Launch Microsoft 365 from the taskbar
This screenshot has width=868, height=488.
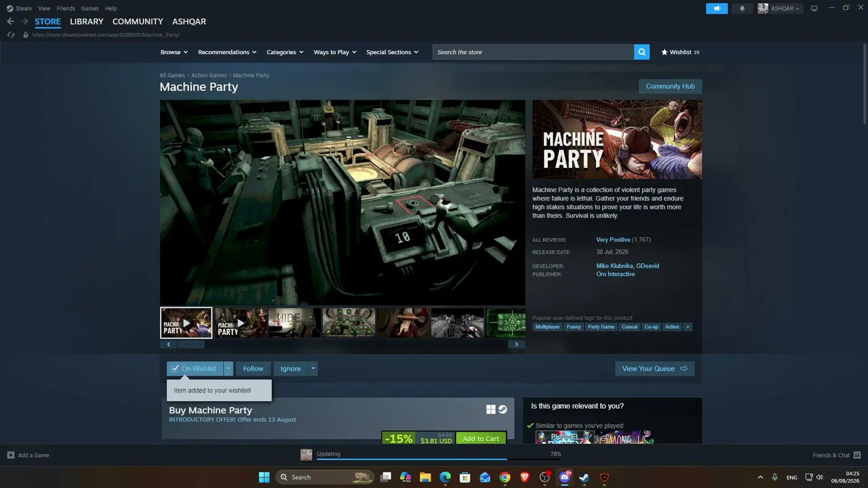[406, 477]
